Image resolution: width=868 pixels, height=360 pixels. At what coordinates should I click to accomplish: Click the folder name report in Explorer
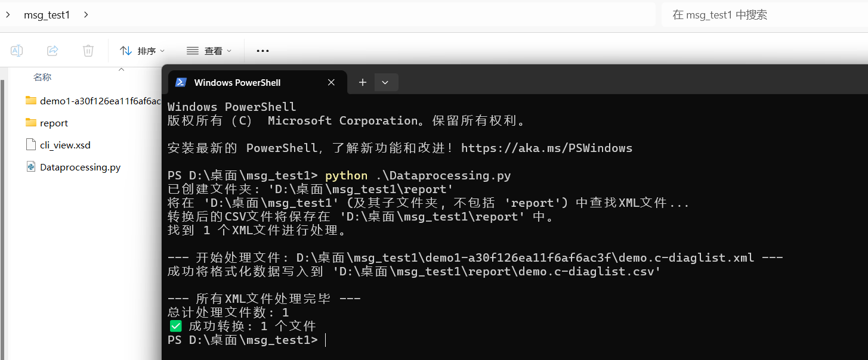click(x=54, y=123)
